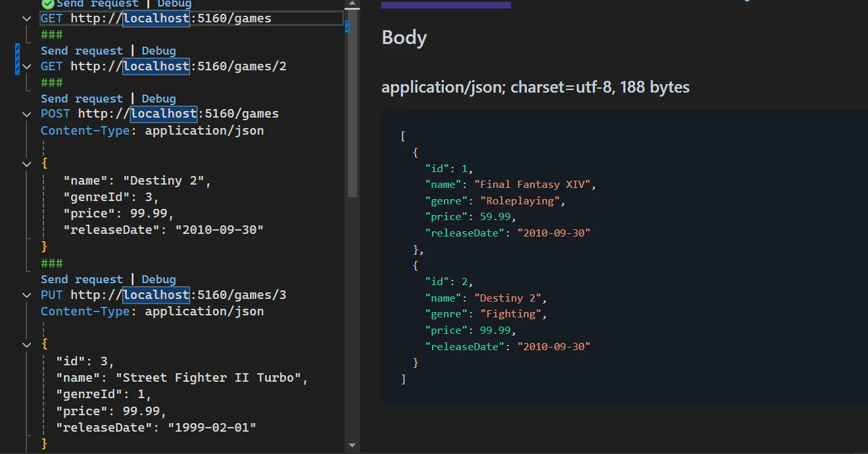This screenshot has width=868, height=454.
Task: Collapse the GET /games request with its chevron
Action: click(x=26, y=18)
